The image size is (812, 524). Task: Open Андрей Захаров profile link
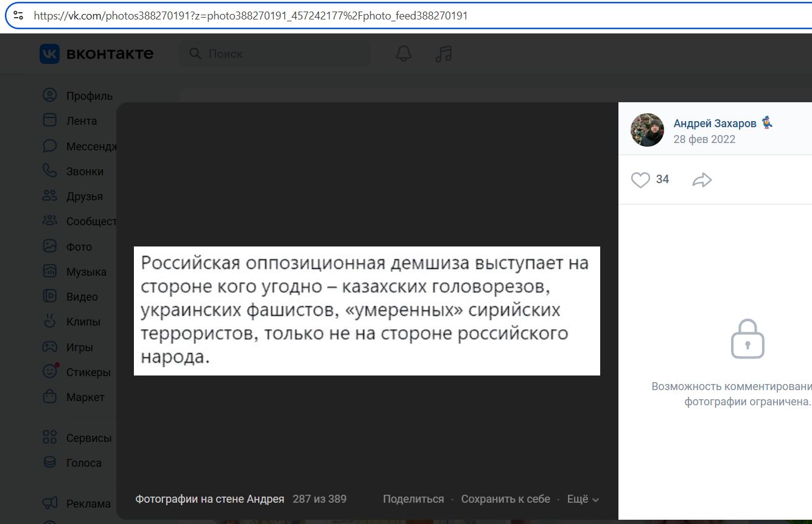point(715,124)
